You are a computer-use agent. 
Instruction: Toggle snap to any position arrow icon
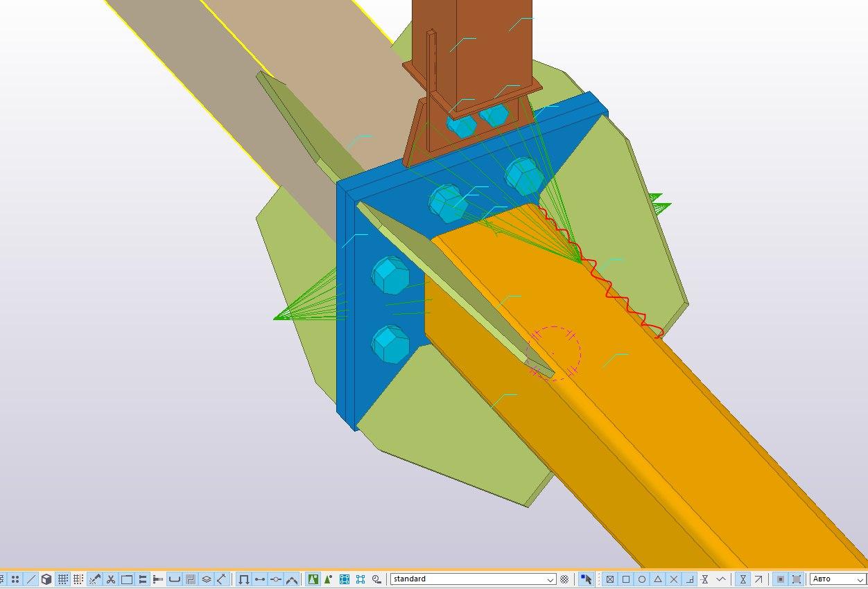pos(758,579)
